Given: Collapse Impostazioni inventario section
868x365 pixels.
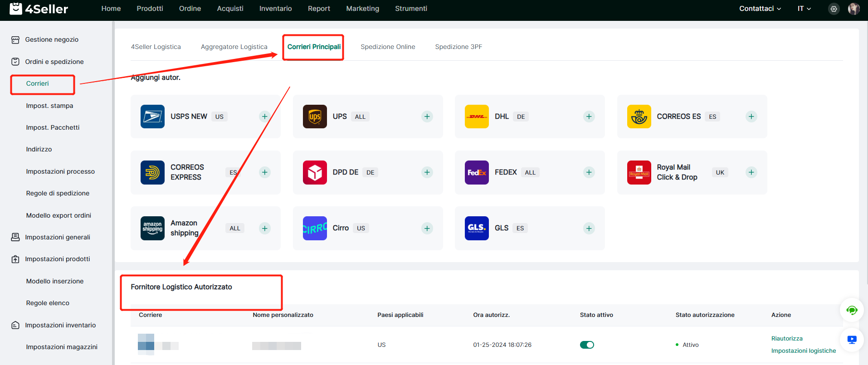Looking at the screenshot, I should tap(60, 325).
